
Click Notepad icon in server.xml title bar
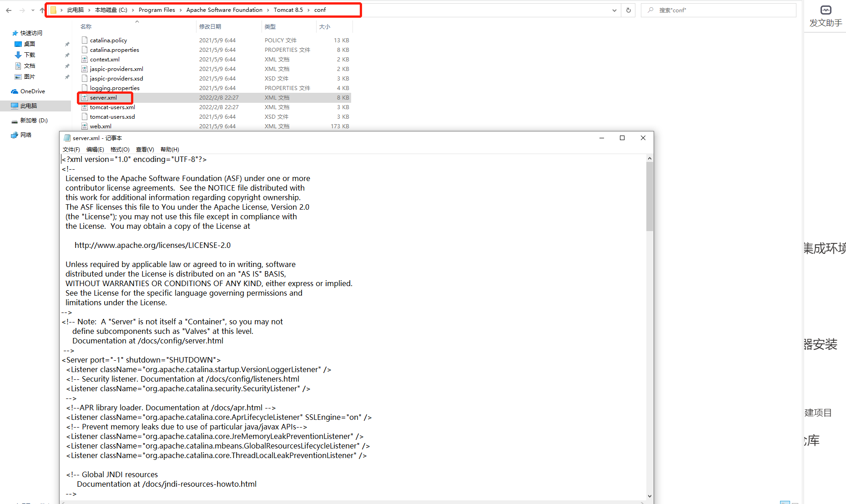(x=67, y=138)
